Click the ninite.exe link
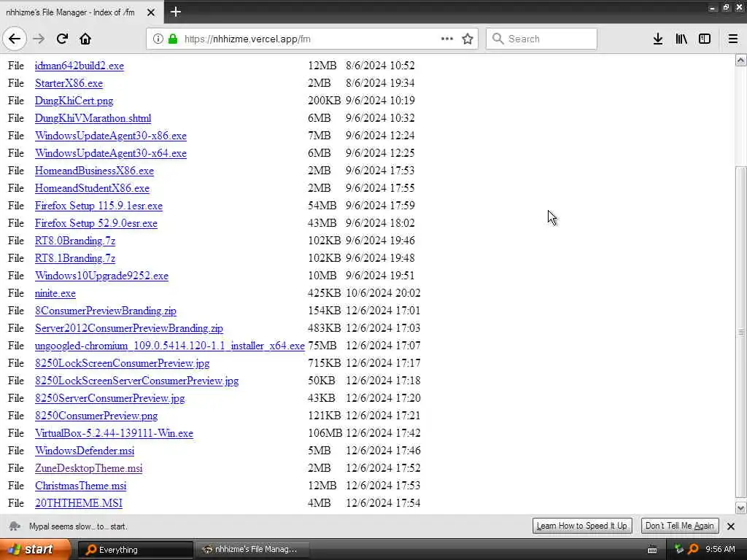This screenshot has width=747, height=560. pyautogui.click(x=55, y=293)
